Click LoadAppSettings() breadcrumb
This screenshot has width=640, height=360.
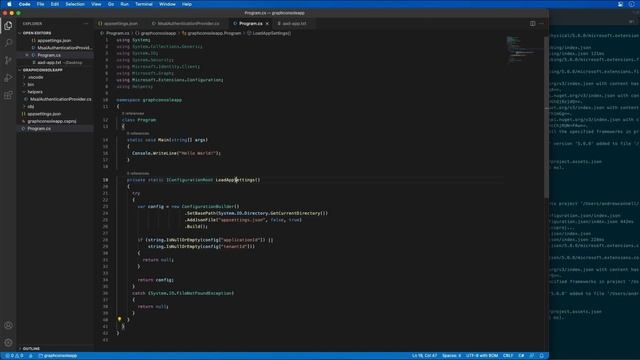click(x=271, y=33)
